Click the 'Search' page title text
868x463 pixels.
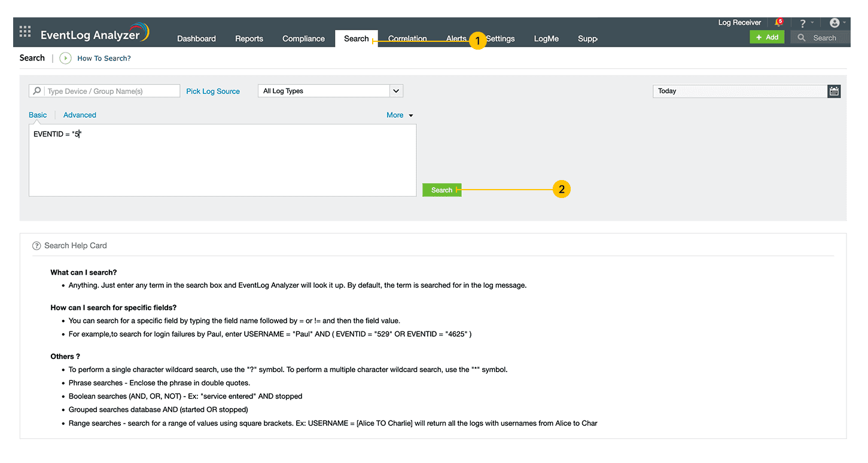[32, 58]
